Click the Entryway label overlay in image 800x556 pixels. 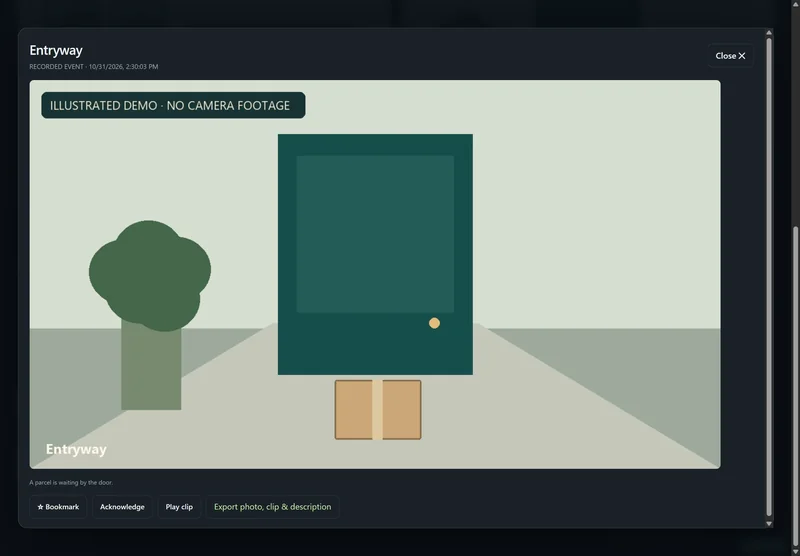(76, 449)
